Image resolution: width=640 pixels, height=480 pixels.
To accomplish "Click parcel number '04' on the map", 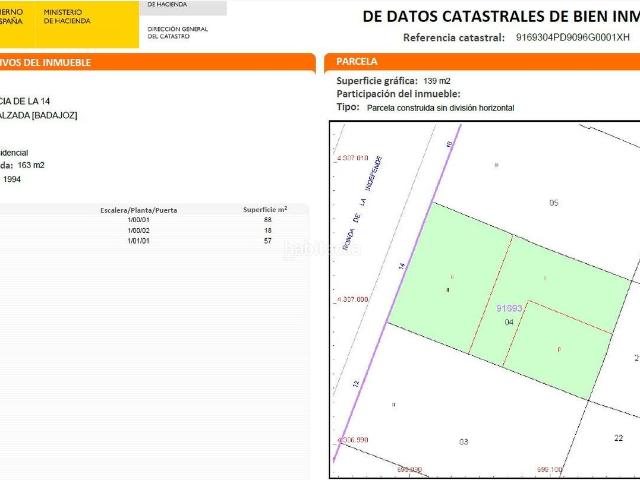I will point(509,322).
